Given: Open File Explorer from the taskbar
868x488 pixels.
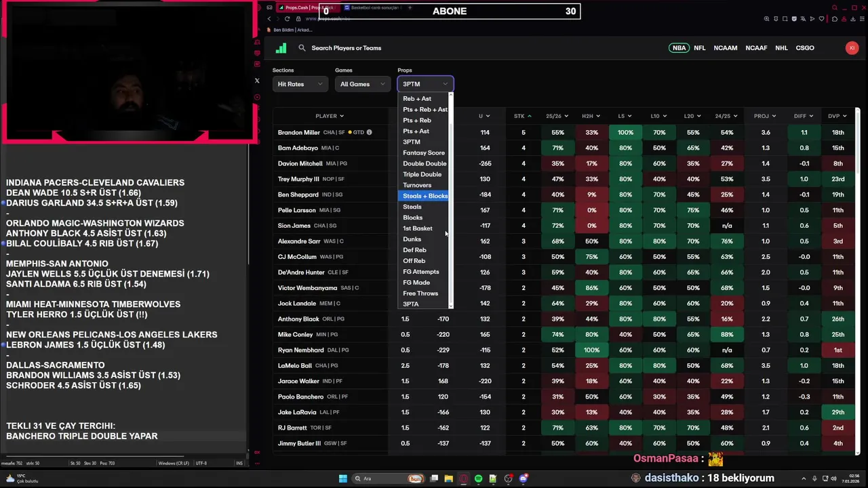Looking at the screenshot, I should click(449, 479).
